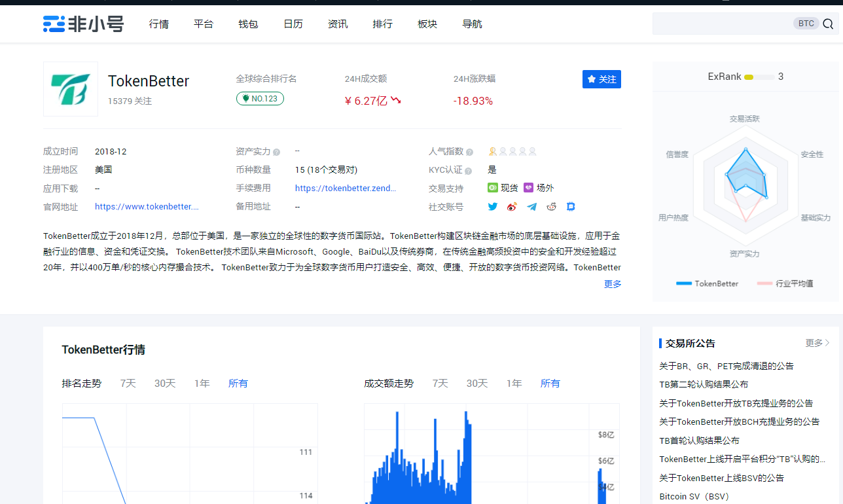843x504 pixels.
Task: Click the purple 场外 OTC icon
Action: [x=529, y=188]
